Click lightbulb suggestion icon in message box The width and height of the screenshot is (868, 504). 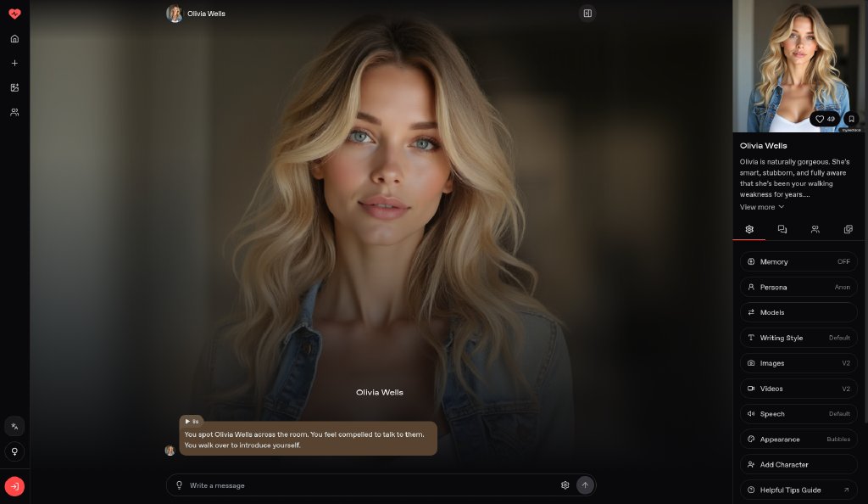tap(180, 485)
